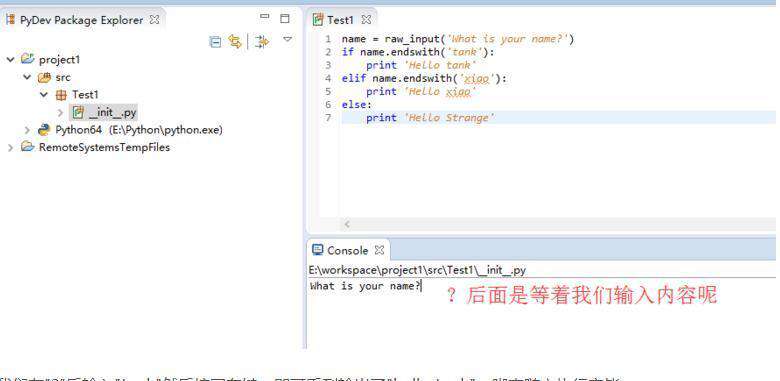
Task: Click line 1 raw_input code
Action: coord(458,39)
